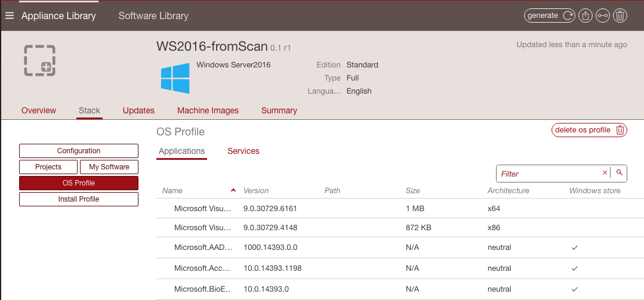Click version 1000.14393.0.0
This screenshot has width=644, height=300.
(270, 248)
